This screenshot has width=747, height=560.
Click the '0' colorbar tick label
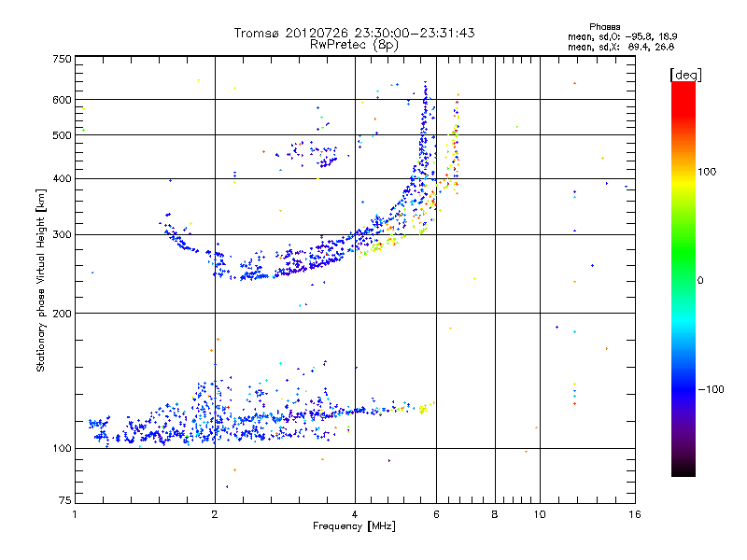tap(700, 281)
